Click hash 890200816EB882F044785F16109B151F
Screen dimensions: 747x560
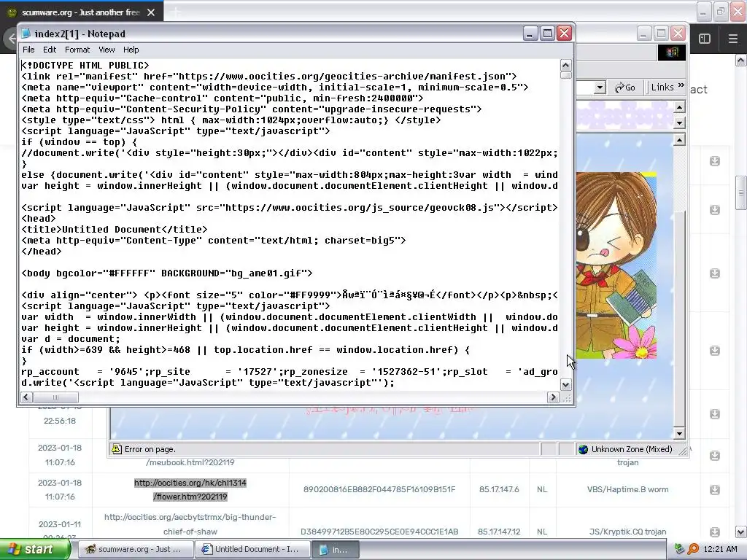379,489
